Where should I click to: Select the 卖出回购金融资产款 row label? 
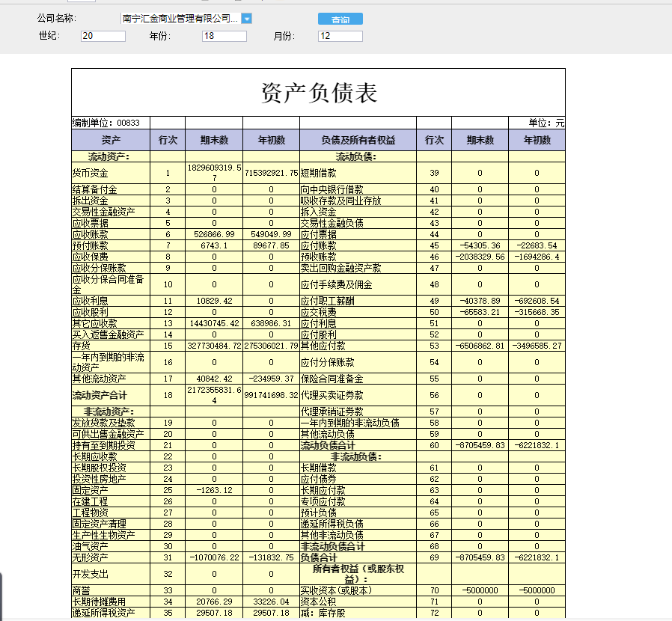[x=340, y=268]
